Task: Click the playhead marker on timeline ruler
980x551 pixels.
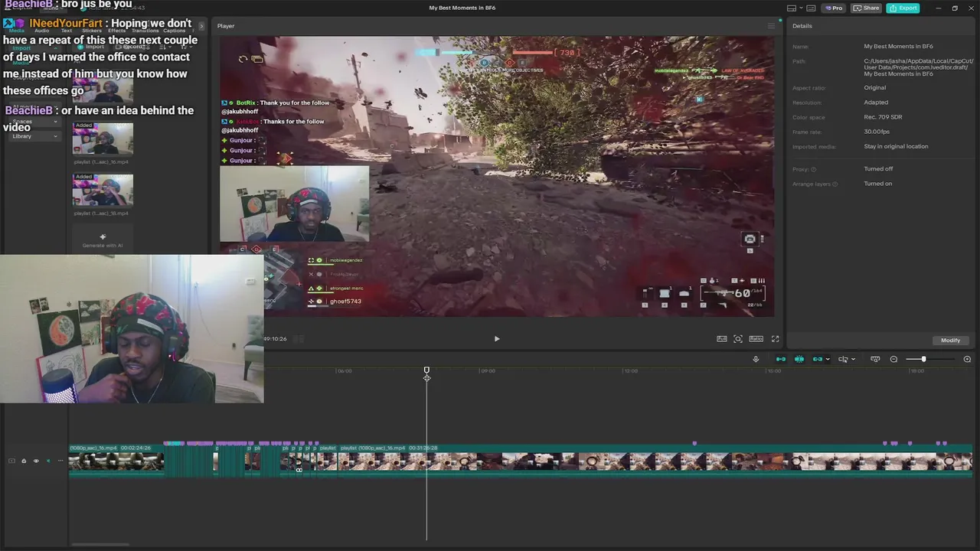Action: tap(426, 372)
